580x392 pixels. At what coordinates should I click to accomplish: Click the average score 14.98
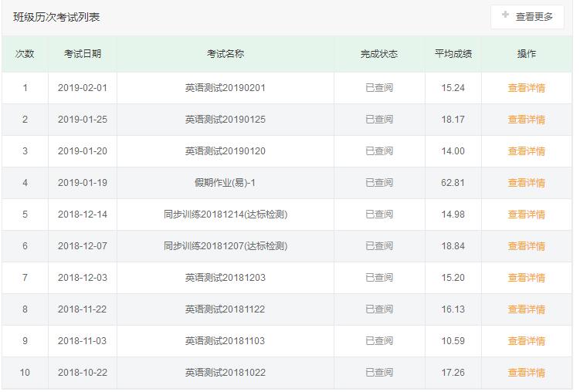tap(453, 215)
